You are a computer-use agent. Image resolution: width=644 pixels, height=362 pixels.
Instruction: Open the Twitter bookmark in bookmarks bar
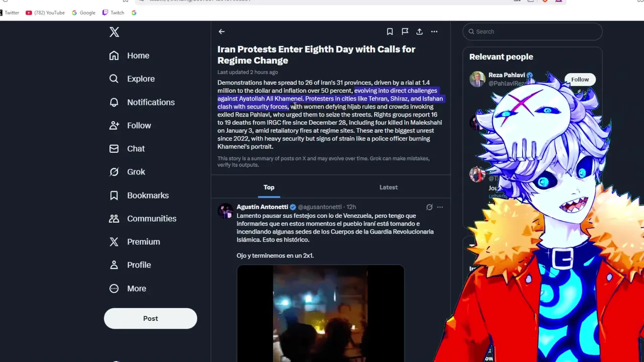(x=10, y=13)
